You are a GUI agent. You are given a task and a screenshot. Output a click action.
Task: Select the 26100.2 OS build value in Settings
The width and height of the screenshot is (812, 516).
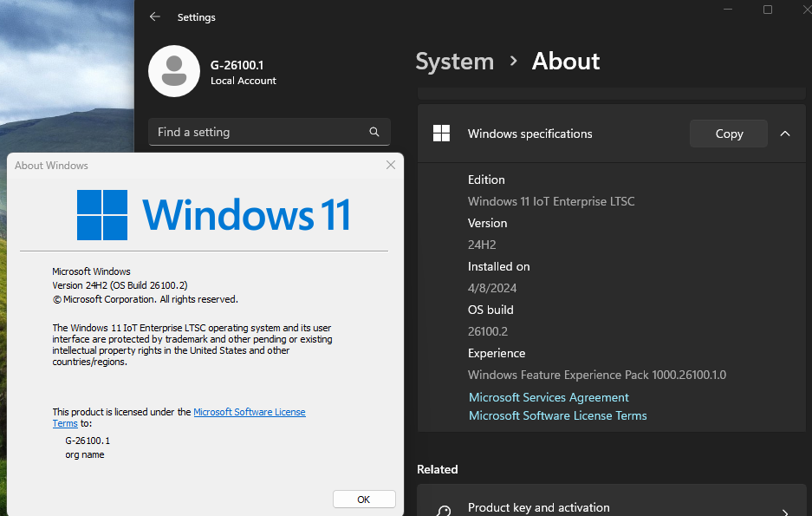coord(487,331)
